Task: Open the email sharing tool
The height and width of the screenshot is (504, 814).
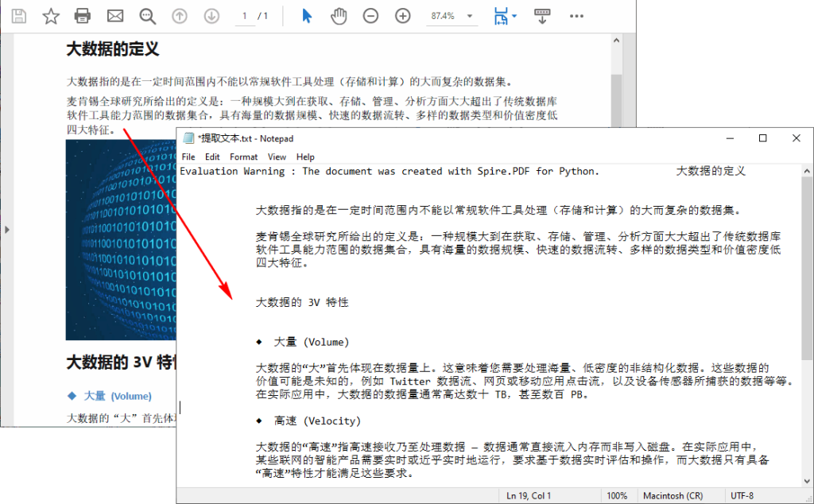Action: pos(114,15)
